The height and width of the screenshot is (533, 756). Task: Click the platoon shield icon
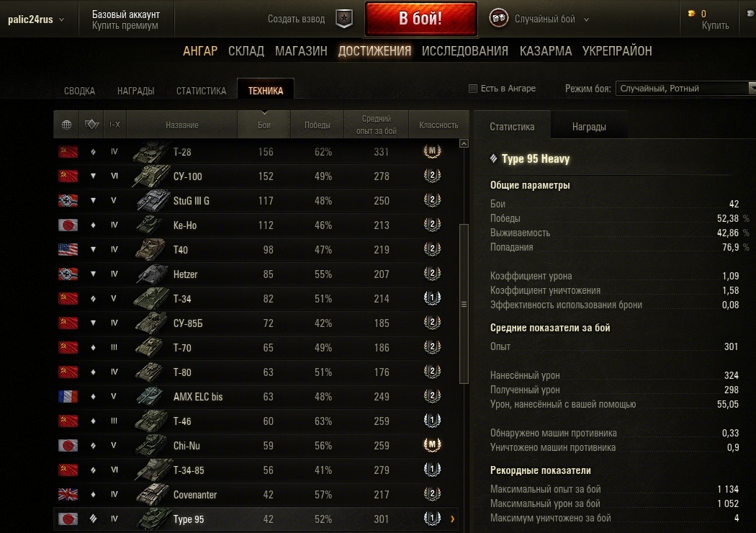point(343,19)
